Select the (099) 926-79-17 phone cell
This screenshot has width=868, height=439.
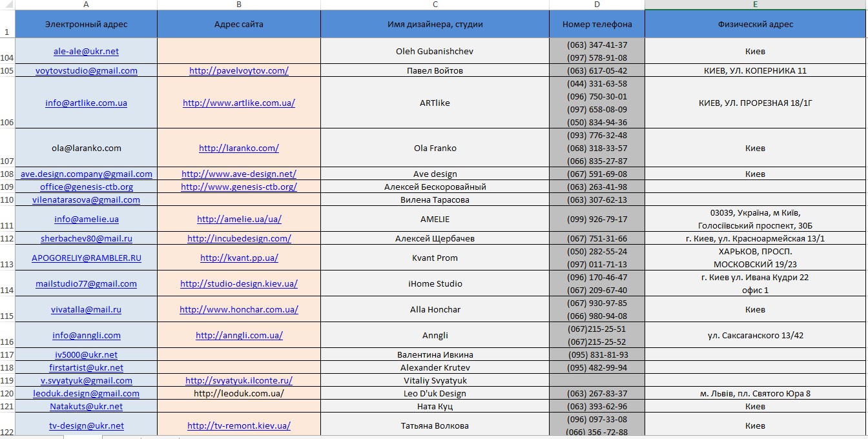coord(597,219)
